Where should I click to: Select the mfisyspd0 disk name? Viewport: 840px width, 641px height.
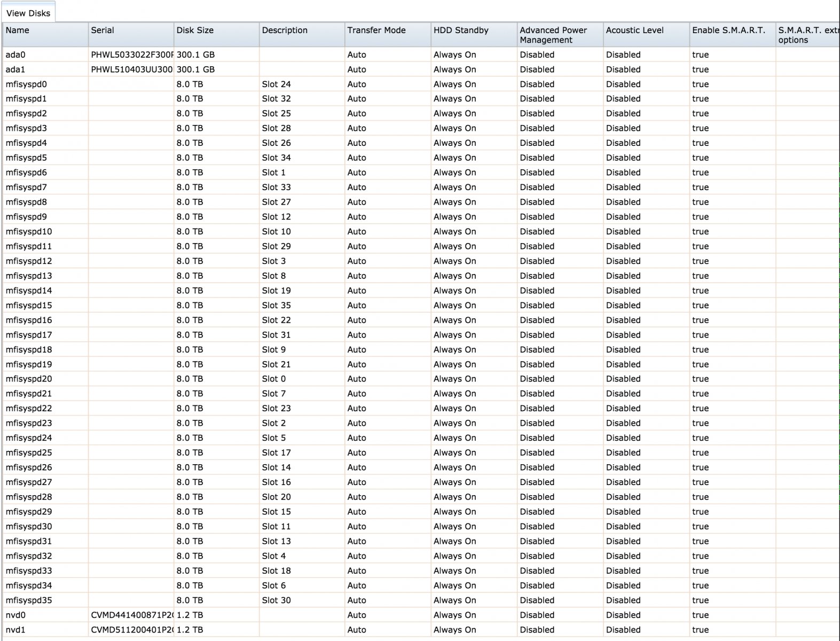26,84
